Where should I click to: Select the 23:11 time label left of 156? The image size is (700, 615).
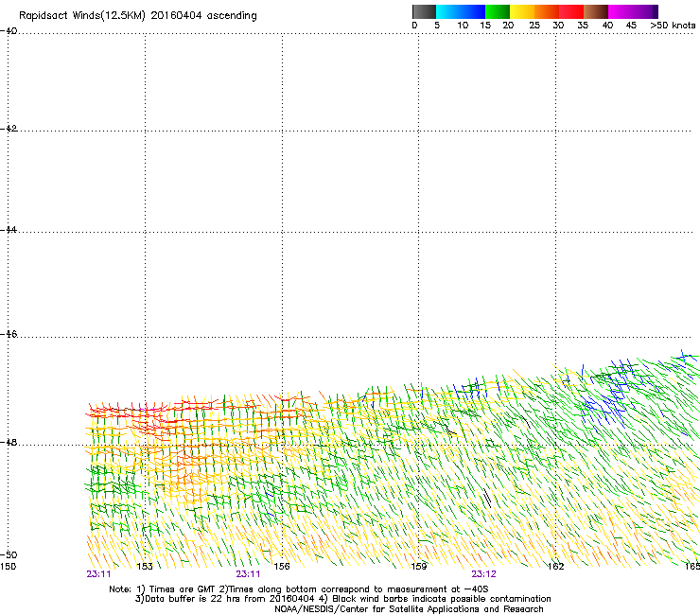(248, 574)
